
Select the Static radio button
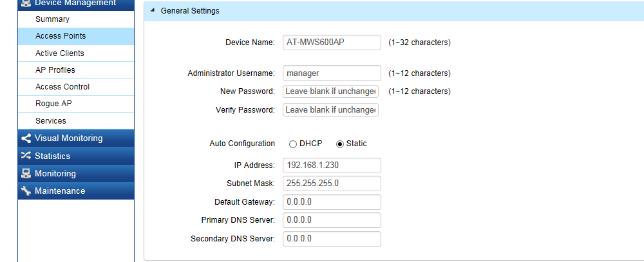pos(339,144)
